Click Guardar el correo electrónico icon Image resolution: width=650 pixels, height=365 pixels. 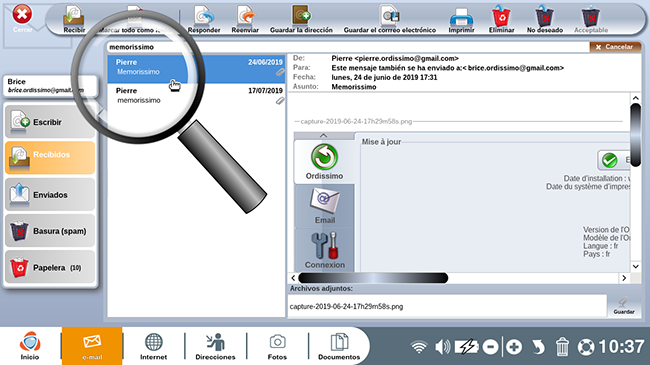390,19
